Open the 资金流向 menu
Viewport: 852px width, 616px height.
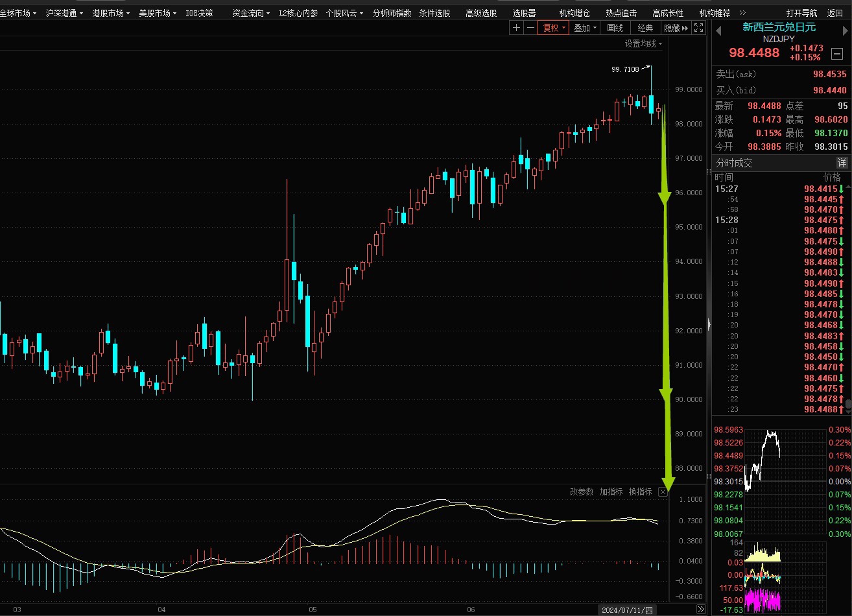click(x=252, y=13)
